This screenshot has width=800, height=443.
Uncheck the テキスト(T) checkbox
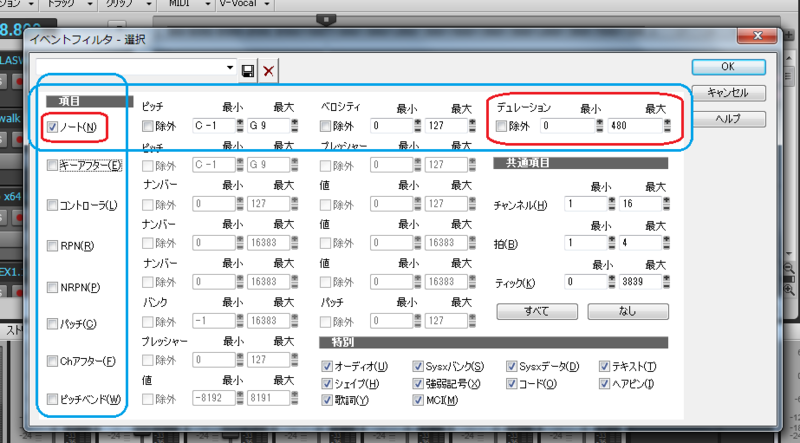605,366
